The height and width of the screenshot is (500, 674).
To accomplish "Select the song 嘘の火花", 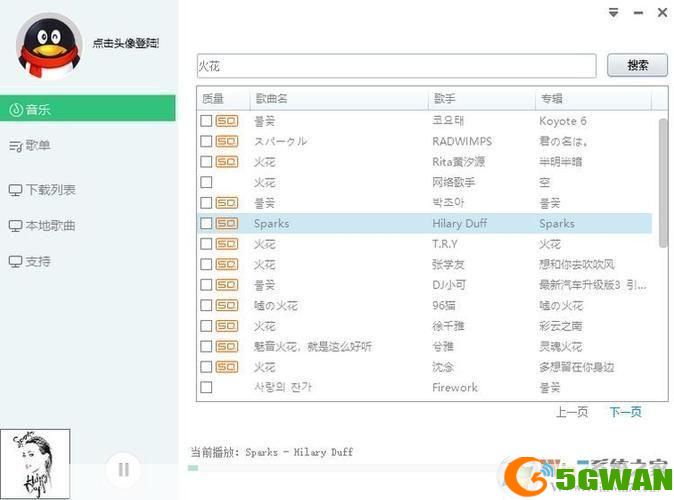I will [276, 305].
